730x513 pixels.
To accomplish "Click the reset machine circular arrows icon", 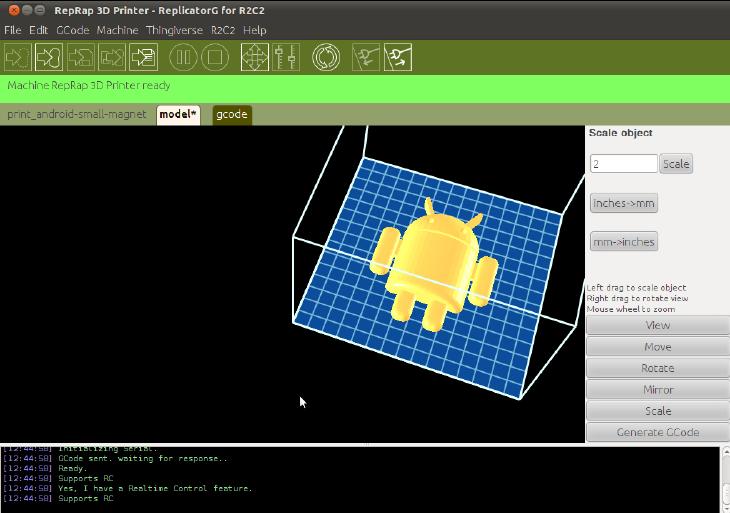I will (326, 57).
